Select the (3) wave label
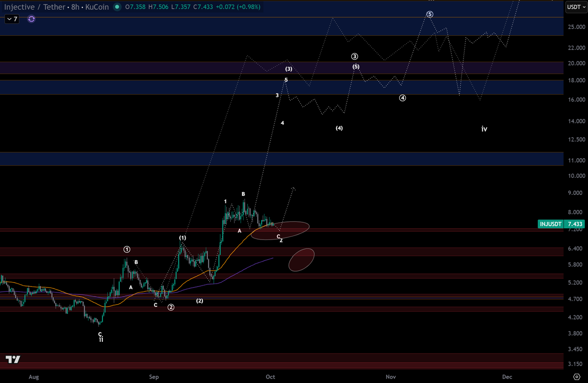The width and height of the screenshot is (588, 383). (x=289, y=69)
